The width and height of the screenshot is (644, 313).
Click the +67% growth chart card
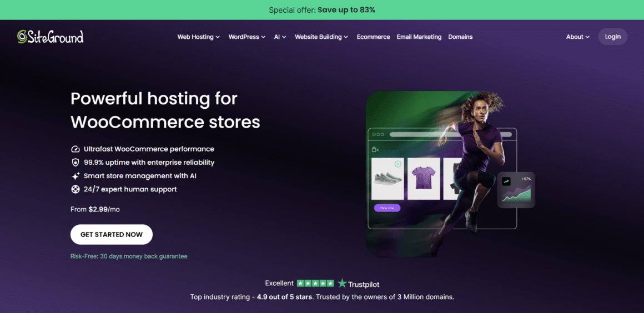[516, 190]
